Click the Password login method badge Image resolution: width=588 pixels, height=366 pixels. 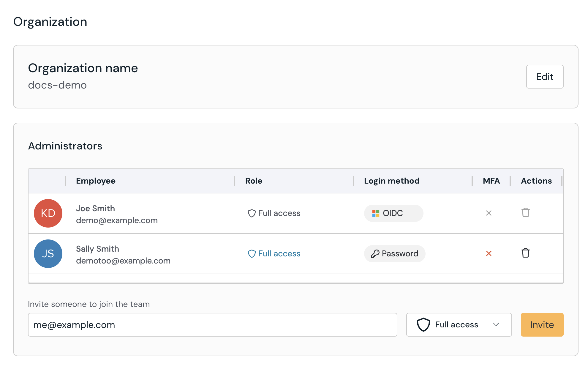click(394, 254)
